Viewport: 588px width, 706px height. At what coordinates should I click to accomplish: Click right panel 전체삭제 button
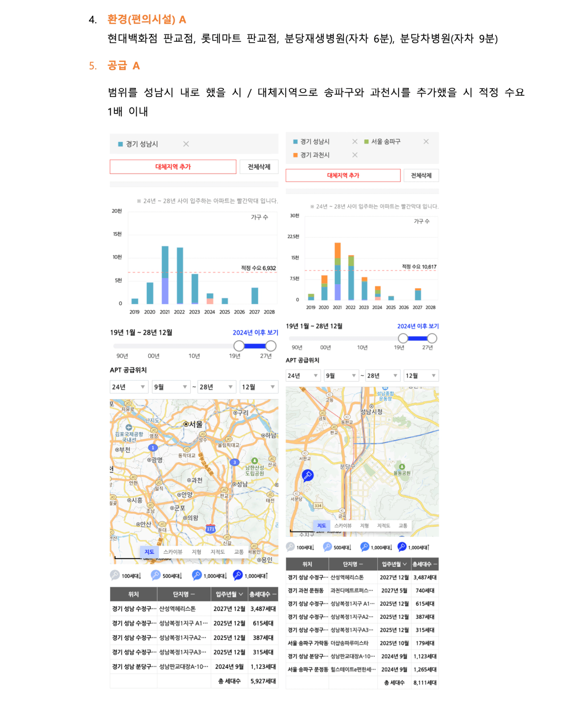point(421,175)
